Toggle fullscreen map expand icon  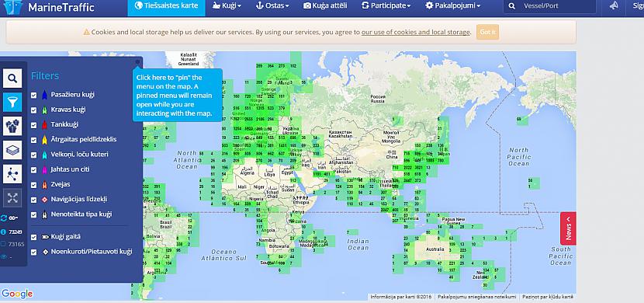(12, 198)
